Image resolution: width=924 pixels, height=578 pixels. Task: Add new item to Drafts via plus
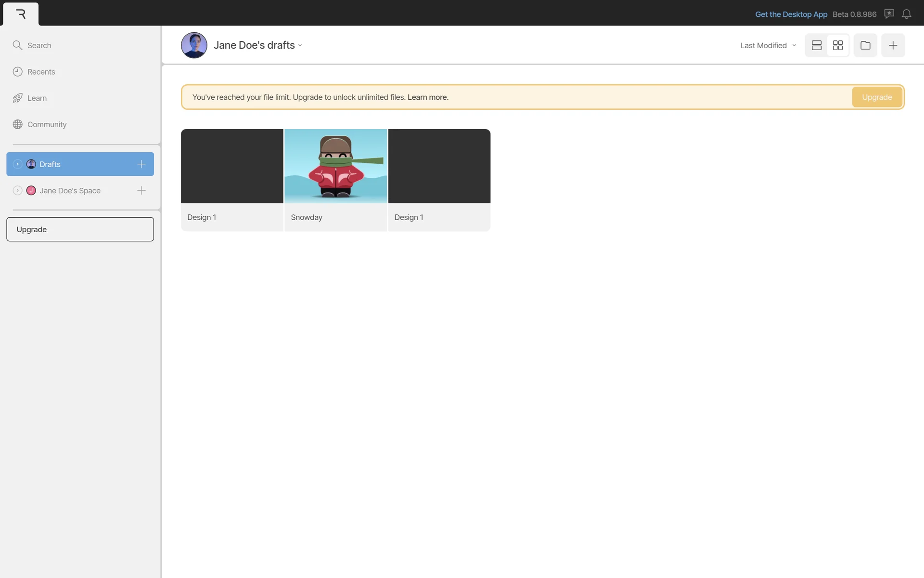tap(141, 164)
